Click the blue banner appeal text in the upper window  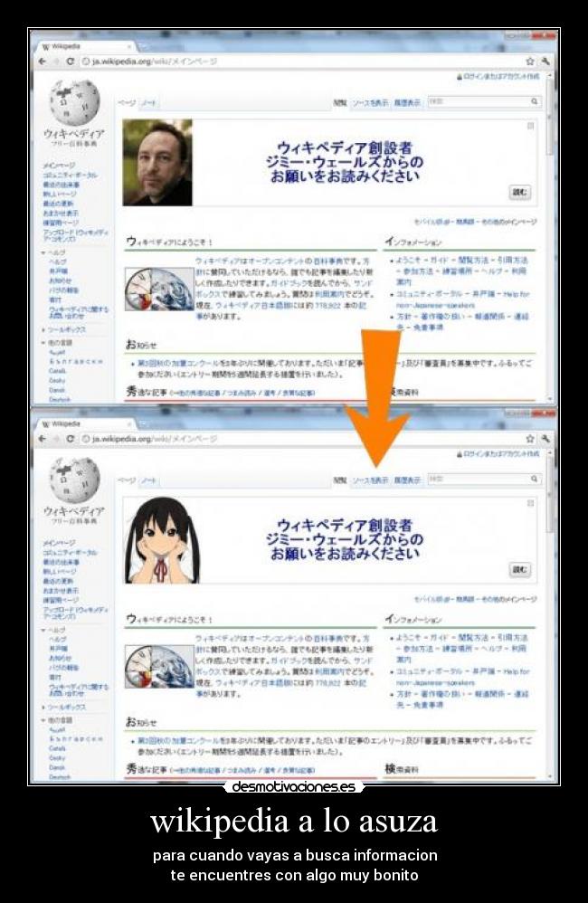click(345, 162)
